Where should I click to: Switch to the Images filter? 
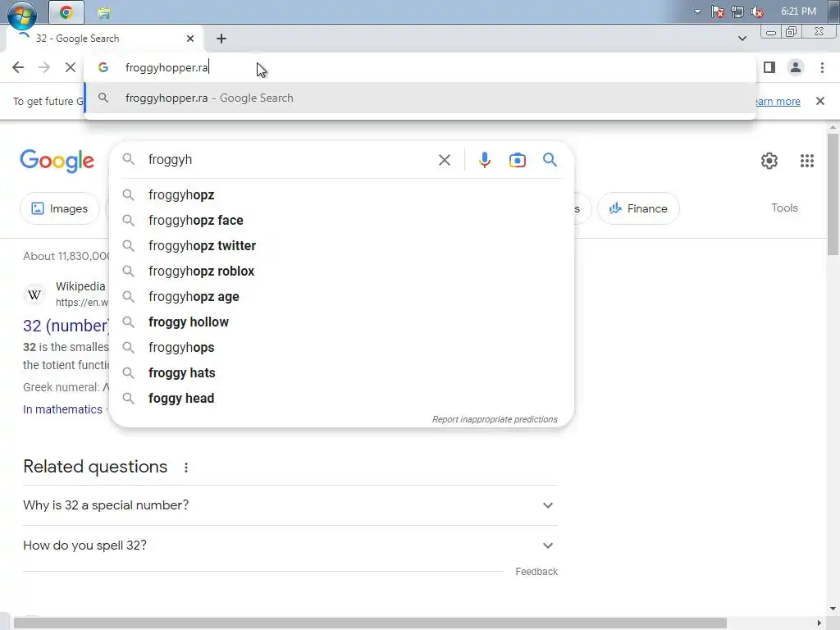tap(59, 208)
